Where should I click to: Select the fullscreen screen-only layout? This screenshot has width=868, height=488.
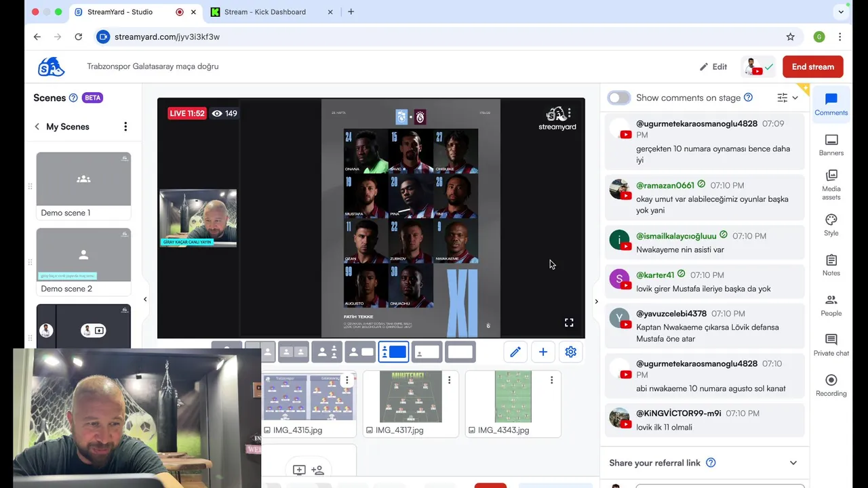point(460,352)
